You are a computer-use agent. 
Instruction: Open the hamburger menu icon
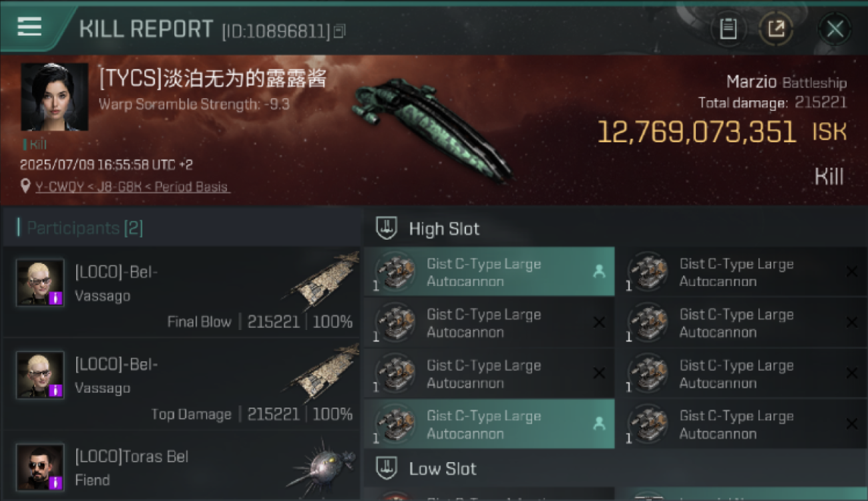click(x=29, y=27)
